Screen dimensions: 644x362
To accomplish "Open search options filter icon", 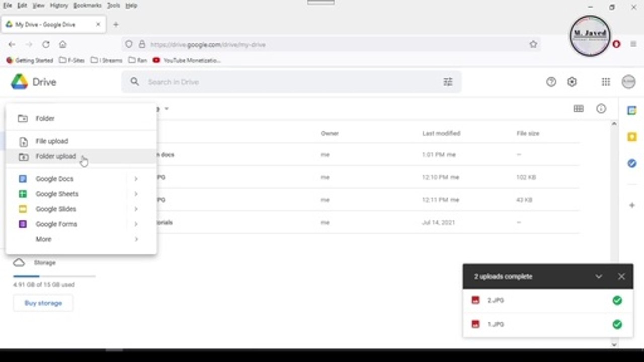I will (x=448, y=82).
